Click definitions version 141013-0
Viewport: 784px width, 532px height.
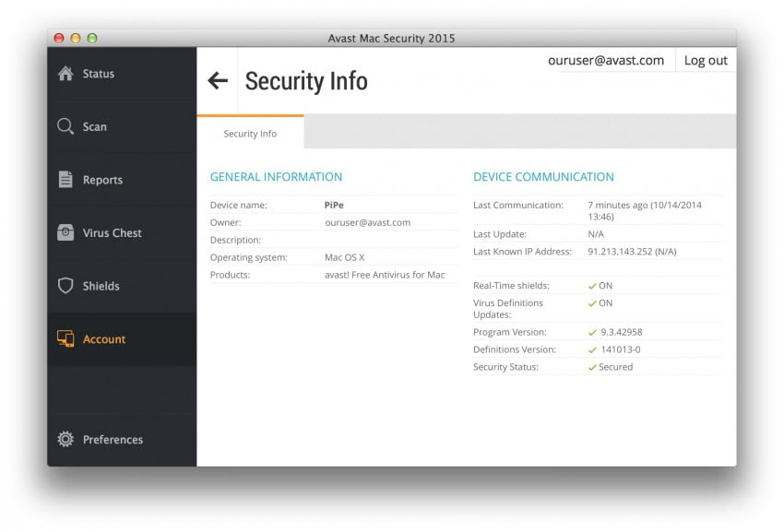pos(621,350)
